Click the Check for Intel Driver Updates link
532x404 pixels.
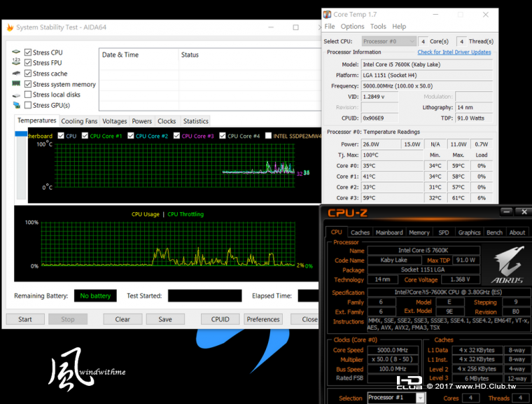point(454,52)
